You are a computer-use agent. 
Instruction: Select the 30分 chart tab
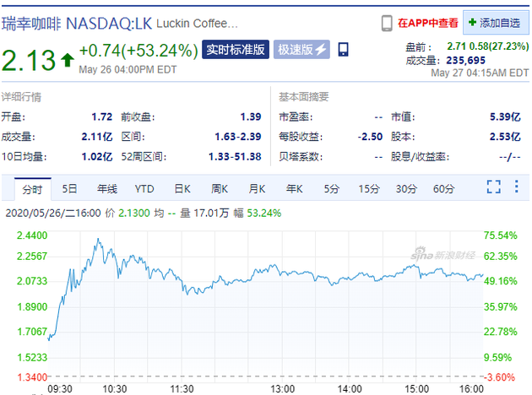pos(406,188)
